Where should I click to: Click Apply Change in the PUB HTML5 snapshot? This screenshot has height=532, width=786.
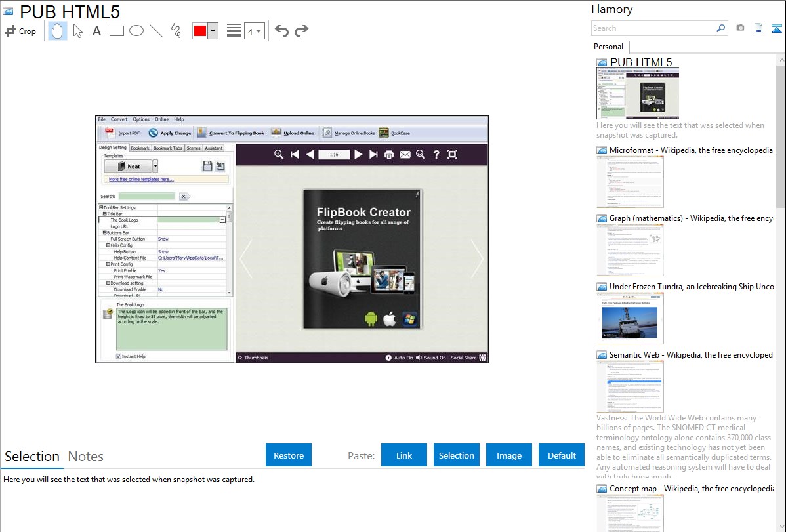click(x=170, y=133)
